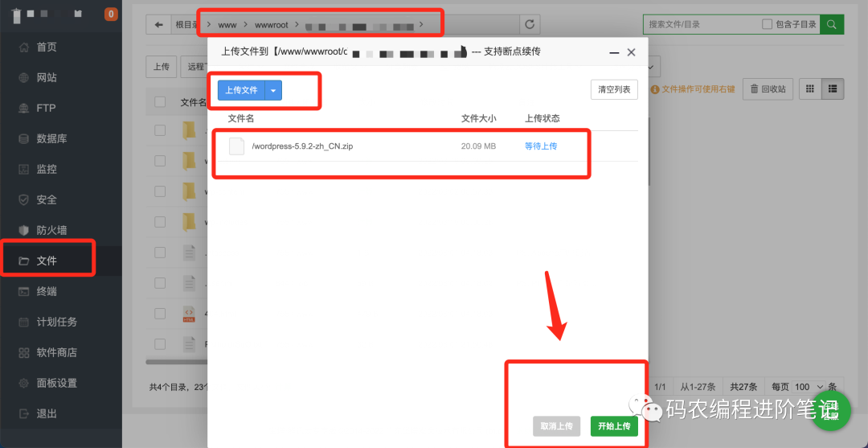
Task: Minimize the upload dialog
Action: pos(614,52)
